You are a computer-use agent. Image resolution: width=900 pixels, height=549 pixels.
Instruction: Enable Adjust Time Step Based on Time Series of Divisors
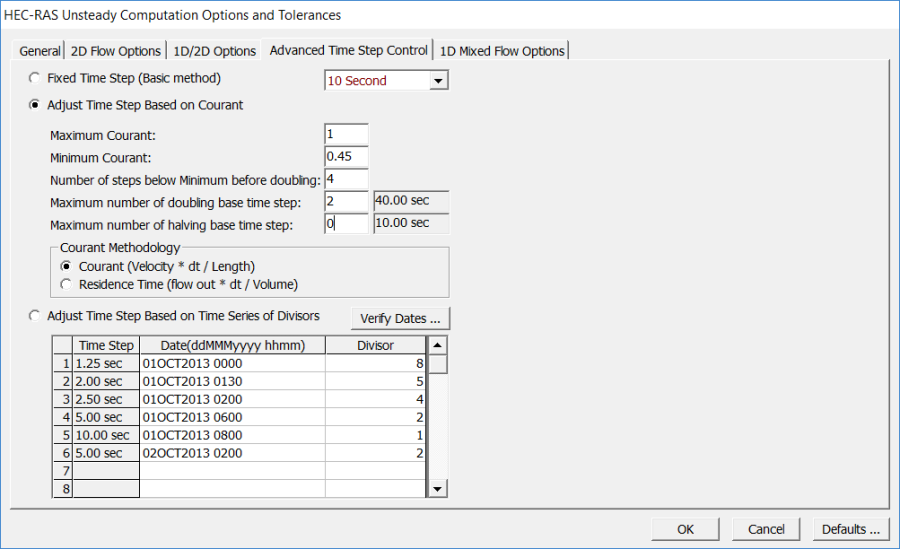coord(37,316)
